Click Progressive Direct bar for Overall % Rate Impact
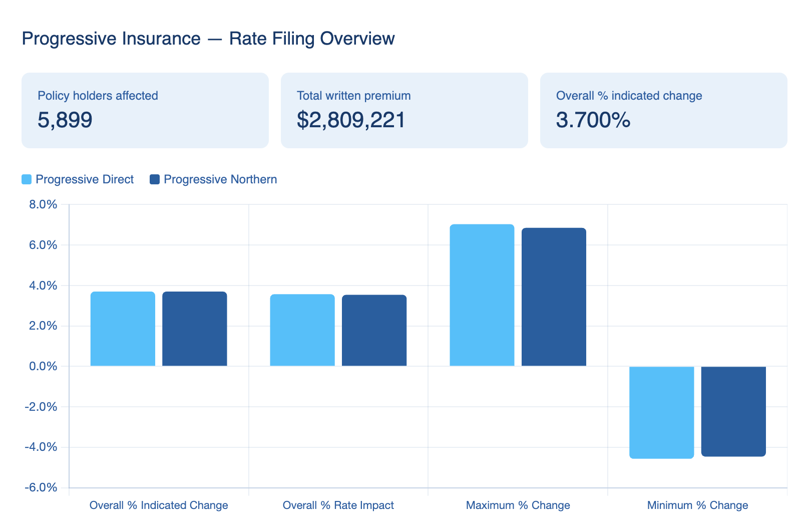Viewport: 812px width, 528px height. (302, 330)
